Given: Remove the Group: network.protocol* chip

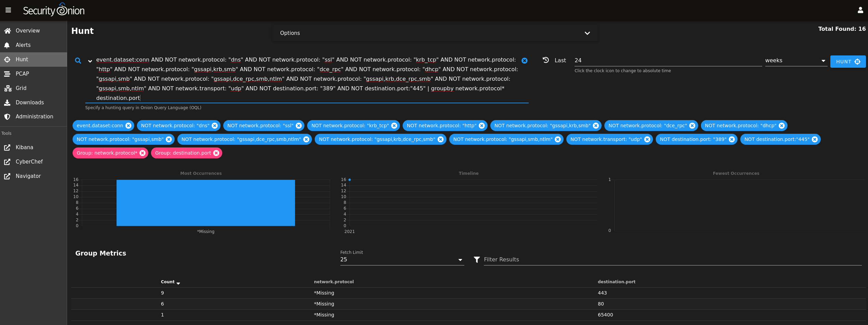Looking at the screenshot, I should point(142,153).
